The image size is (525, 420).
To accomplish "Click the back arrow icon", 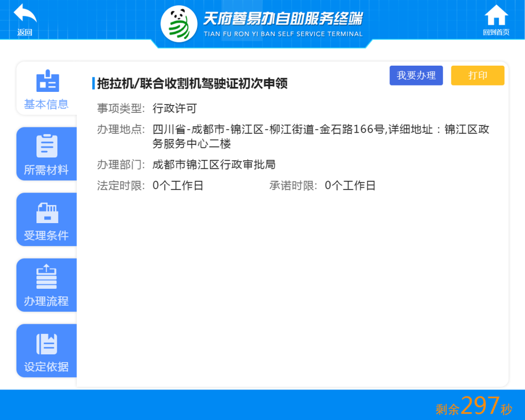I will click(25, 14).
